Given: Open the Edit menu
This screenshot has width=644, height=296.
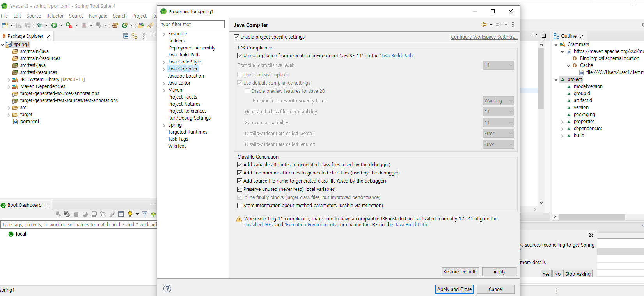Looking at the screenshot, I should 17,16.
